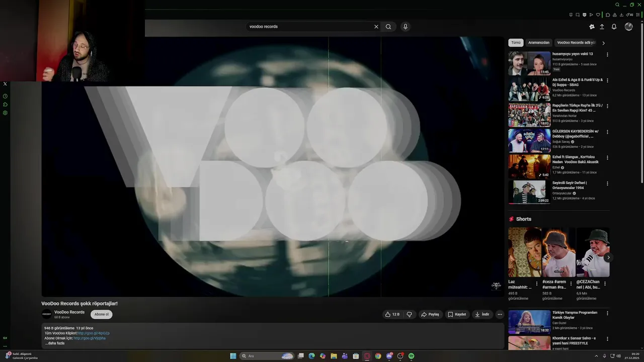Open sidebar settings gear icon

5,113
